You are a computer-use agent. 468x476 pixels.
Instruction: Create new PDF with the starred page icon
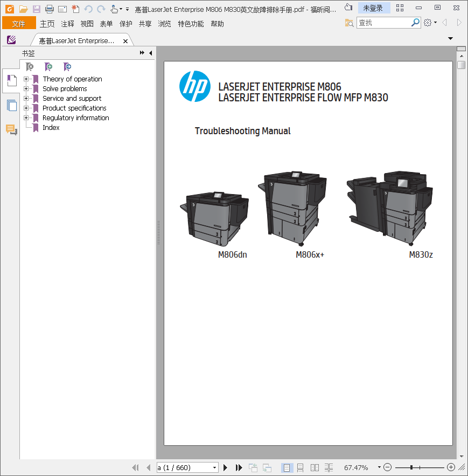75,9
